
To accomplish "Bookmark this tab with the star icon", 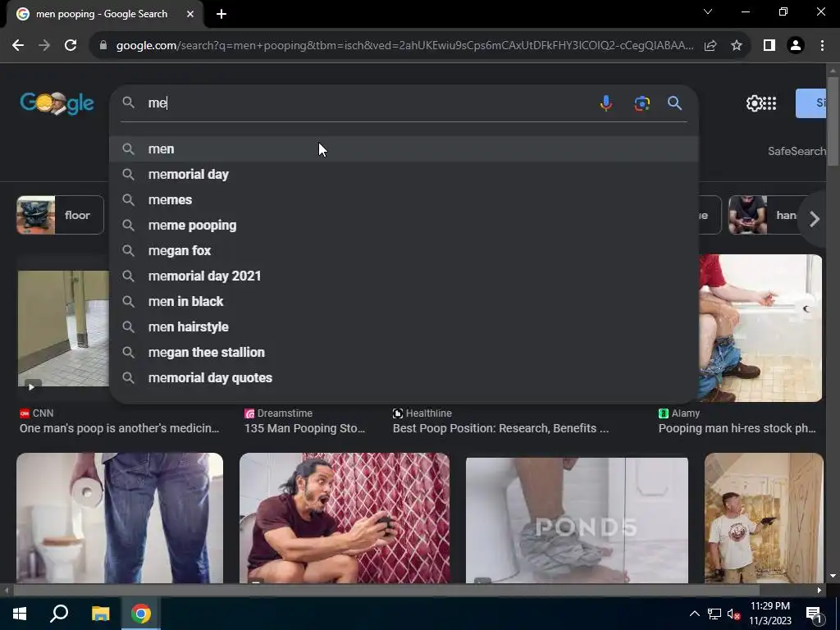I will click(737, 46).
